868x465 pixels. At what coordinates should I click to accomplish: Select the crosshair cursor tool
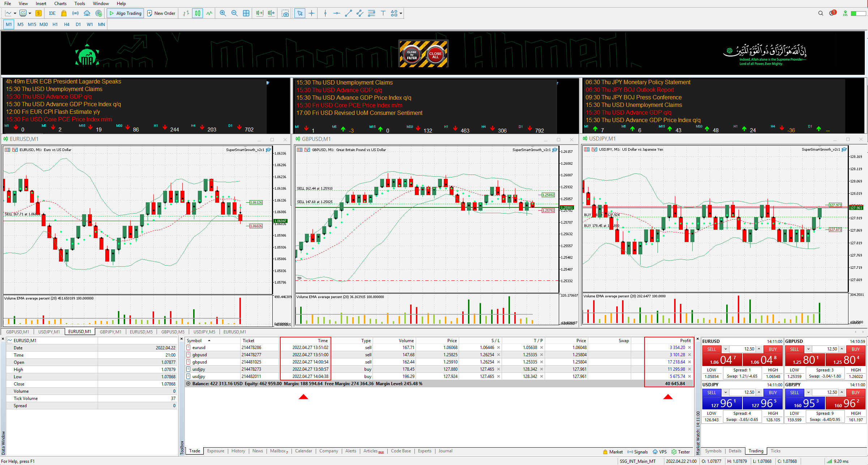tap(311, 13)
